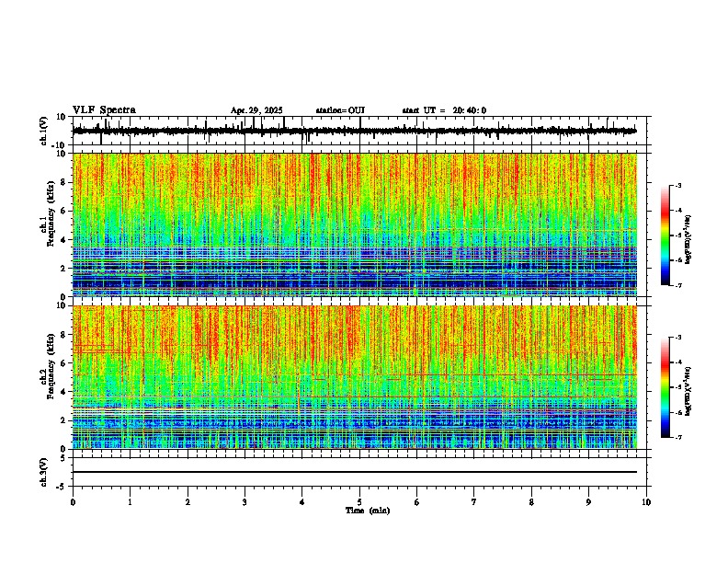Viewport: 728px width, 563px height.
Task: Click the ch.1 spectrogram color scale bar
Action: (x=665, y=236)
